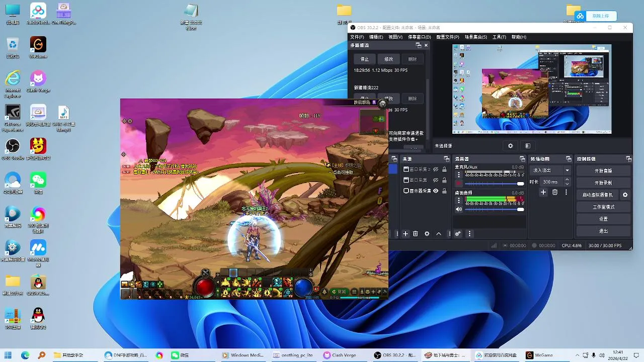Open selected source properties gear
This screenshot has width=644, height=362.
pyautogui.click(x=427, y=234)
